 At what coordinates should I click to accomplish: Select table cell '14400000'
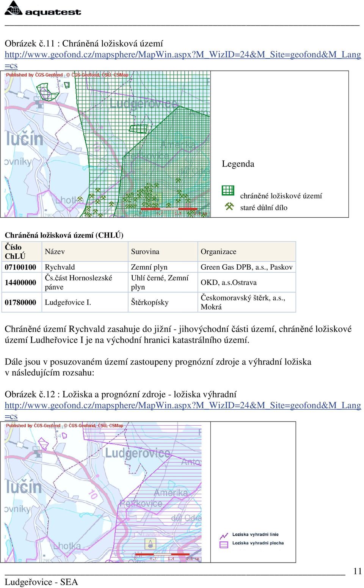20,283
